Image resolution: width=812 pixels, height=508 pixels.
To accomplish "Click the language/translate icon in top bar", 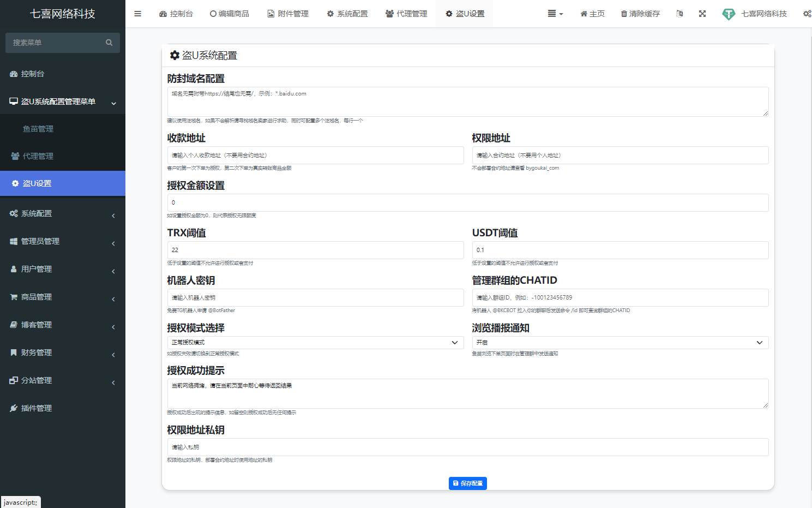I will [679, 13].
